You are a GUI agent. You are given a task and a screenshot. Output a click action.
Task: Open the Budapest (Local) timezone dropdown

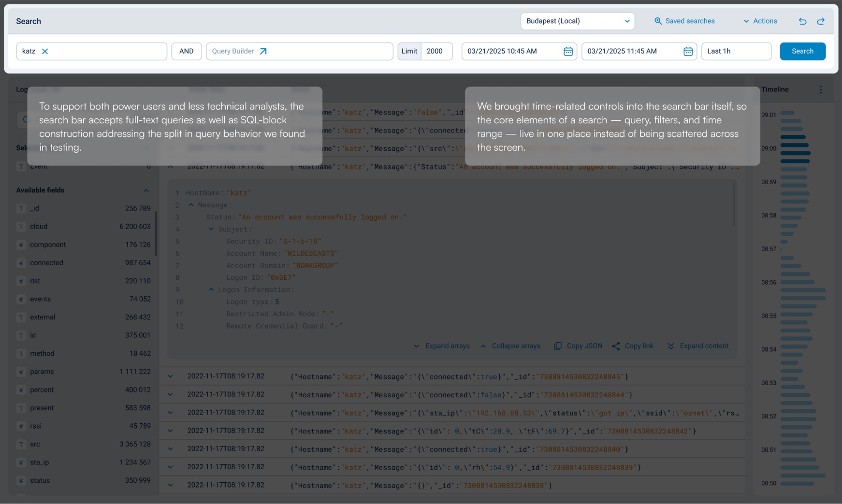point(578,21)
